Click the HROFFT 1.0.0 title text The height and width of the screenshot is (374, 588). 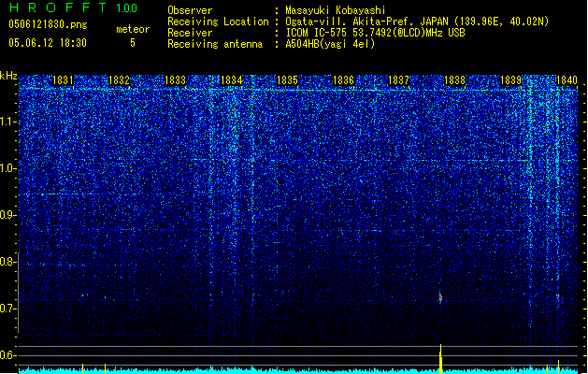tap(73, 7)
